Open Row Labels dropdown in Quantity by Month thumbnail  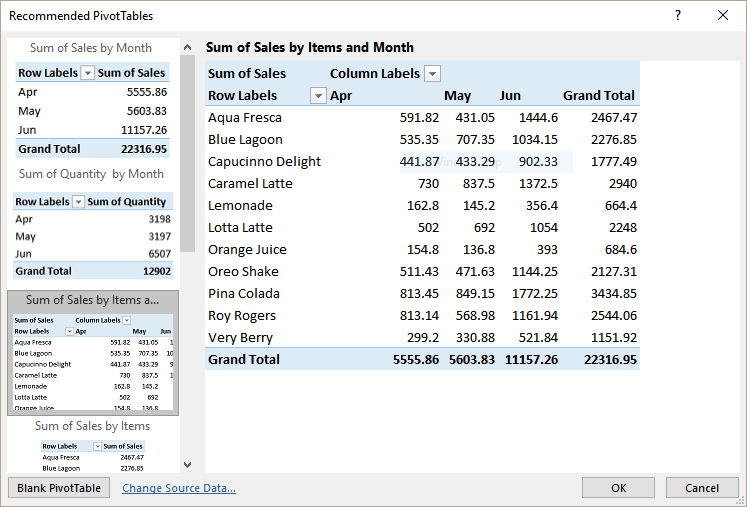pos(78,202)
